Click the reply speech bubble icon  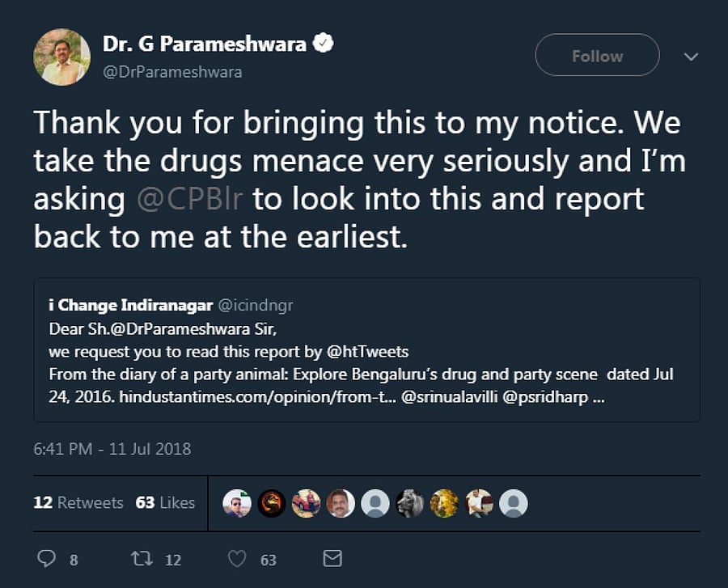(48, 559)
